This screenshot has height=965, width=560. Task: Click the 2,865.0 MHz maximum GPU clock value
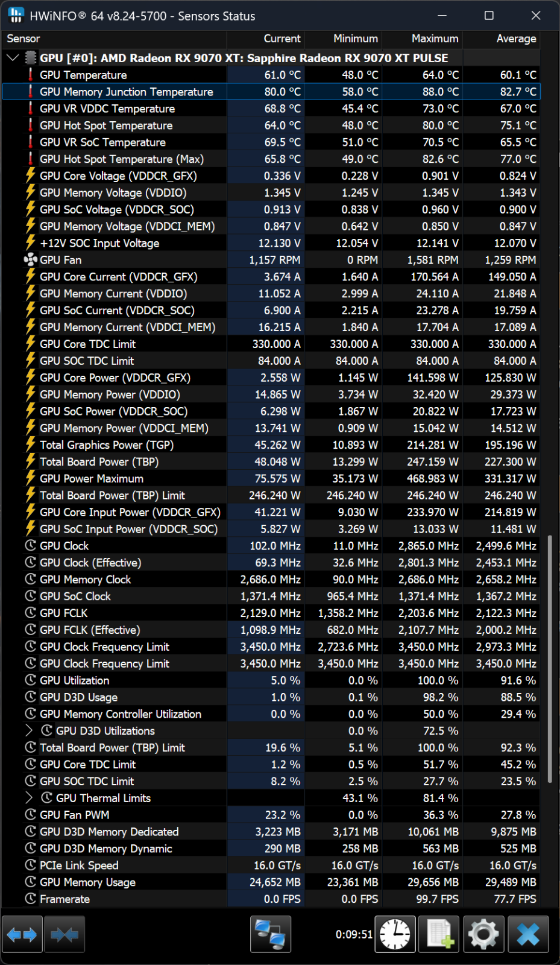click(429, 546)
